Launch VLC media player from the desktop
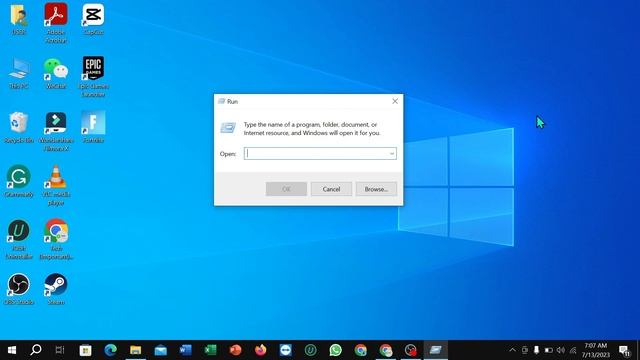The image size is (640, 360). 56,185
